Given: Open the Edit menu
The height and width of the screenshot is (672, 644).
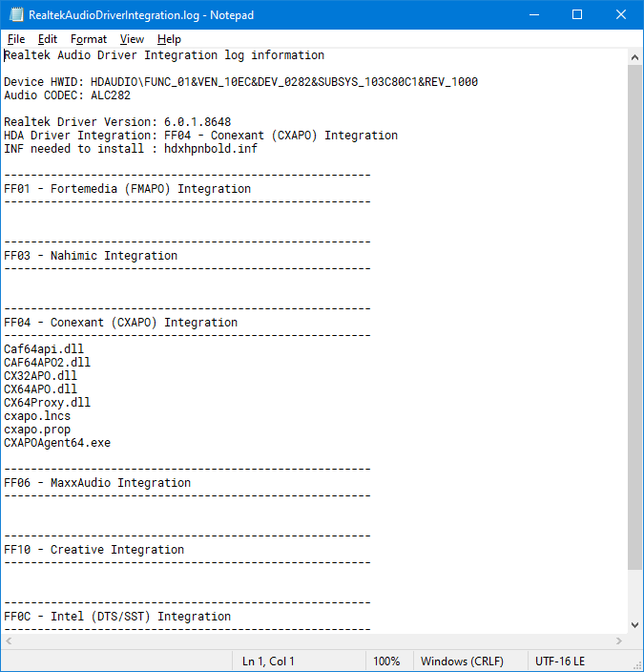Looking at the screenshot, I should (x=47, y=39).
